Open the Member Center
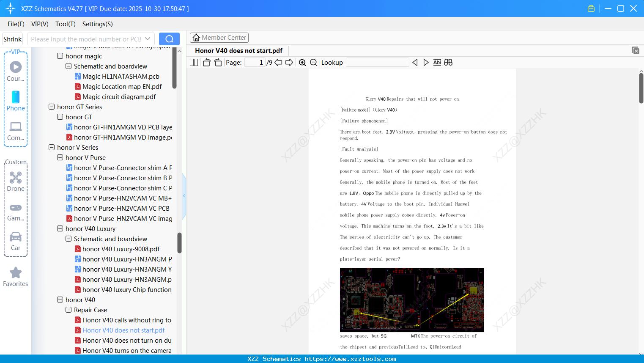 [219, 38]
